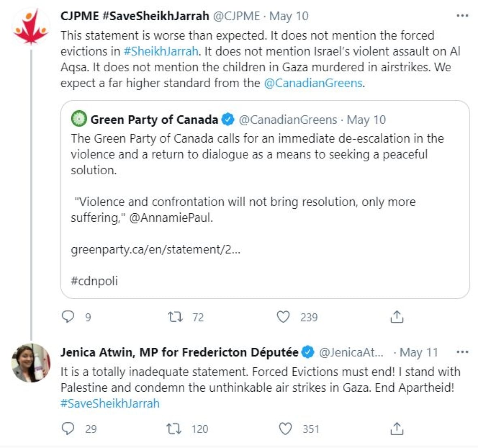
Task: Open the quoted Green Party of Canada tweet
Action: pos(265,199)
